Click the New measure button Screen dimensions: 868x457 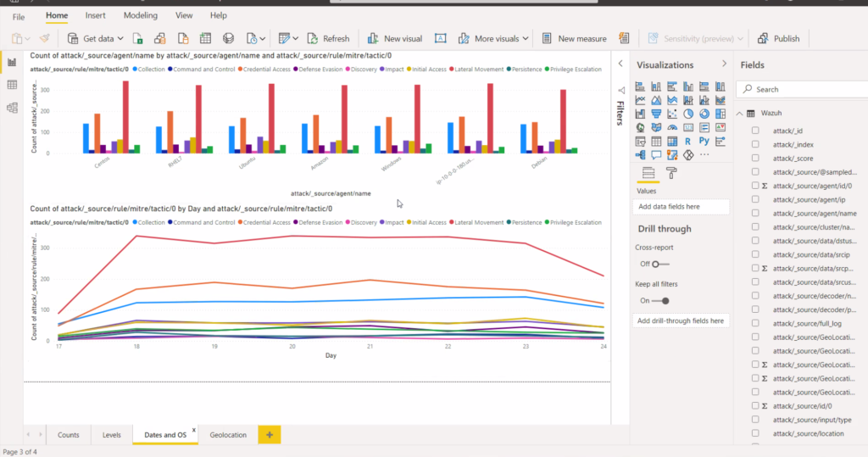(x=574, y=39)
